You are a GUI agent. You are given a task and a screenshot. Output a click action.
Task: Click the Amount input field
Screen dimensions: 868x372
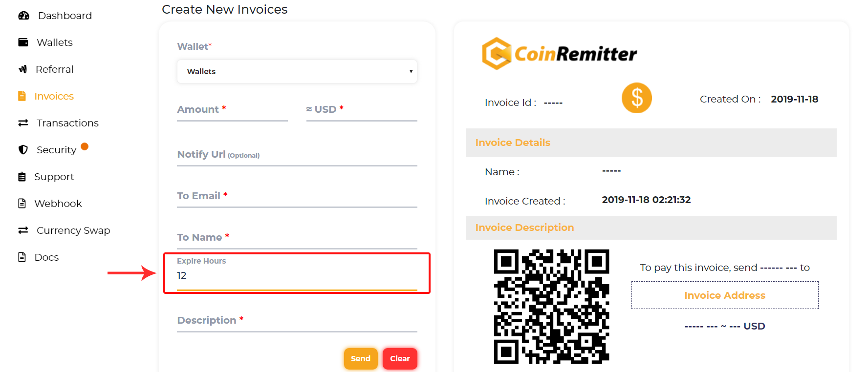tap(232, 110)
